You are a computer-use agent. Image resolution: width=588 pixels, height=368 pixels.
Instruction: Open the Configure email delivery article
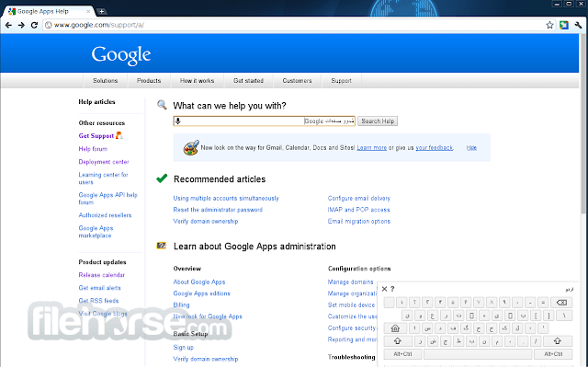359,199
